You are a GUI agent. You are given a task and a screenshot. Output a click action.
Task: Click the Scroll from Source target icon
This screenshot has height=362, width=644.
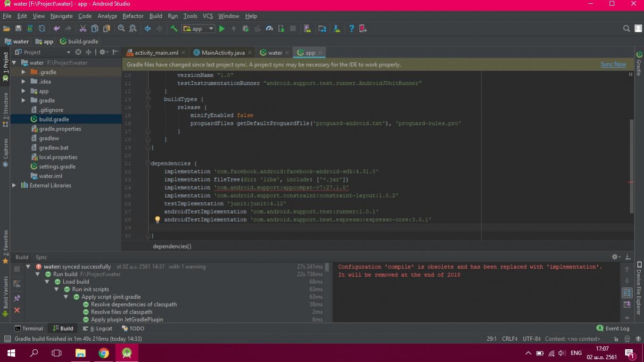click(x=78, y=52)
